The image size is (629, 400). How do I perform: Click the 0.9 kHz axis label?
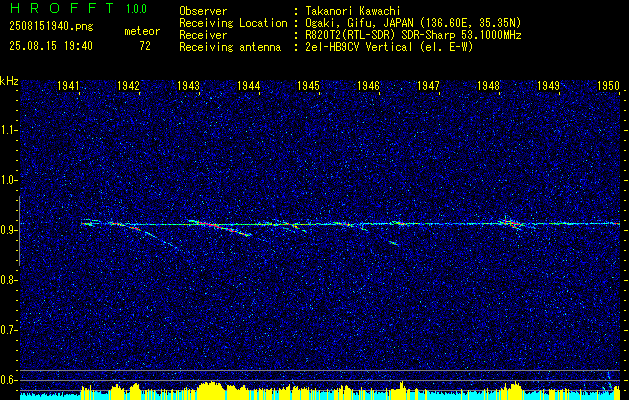[x=7, y=230]
